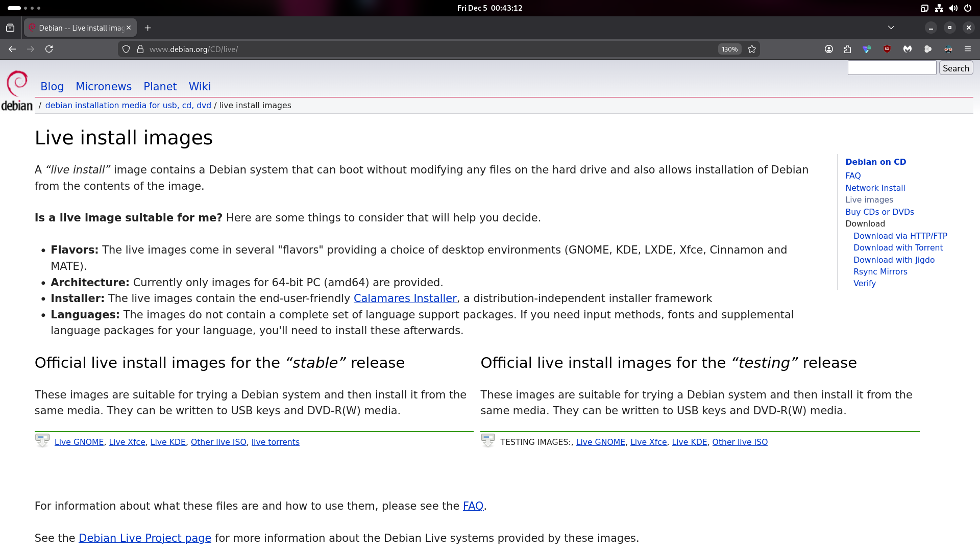Image resolution: width=980 pixels, height=551 pixels.
Task: Click the search input field
Action: point(892,67)
